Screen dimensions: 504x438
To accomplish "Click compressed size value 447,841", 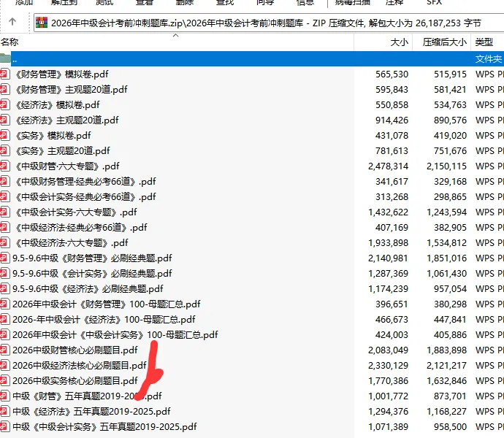I will pos(451,320).
